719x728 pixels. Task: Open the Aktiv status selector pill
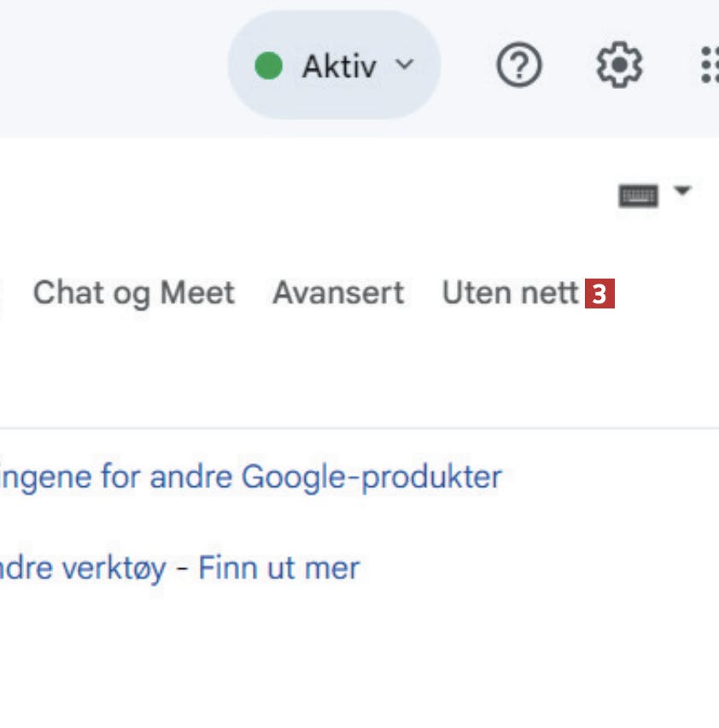[x=334, y=66]
